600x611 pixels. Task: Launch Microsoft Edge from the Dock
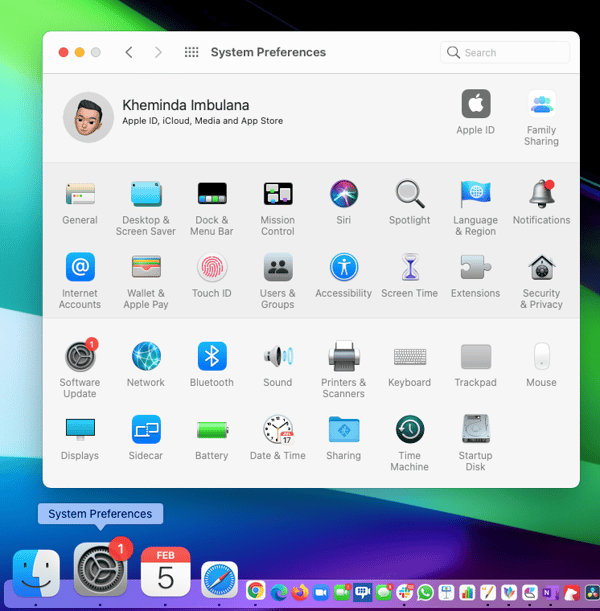pyautogui.click(x=279, y=592)
